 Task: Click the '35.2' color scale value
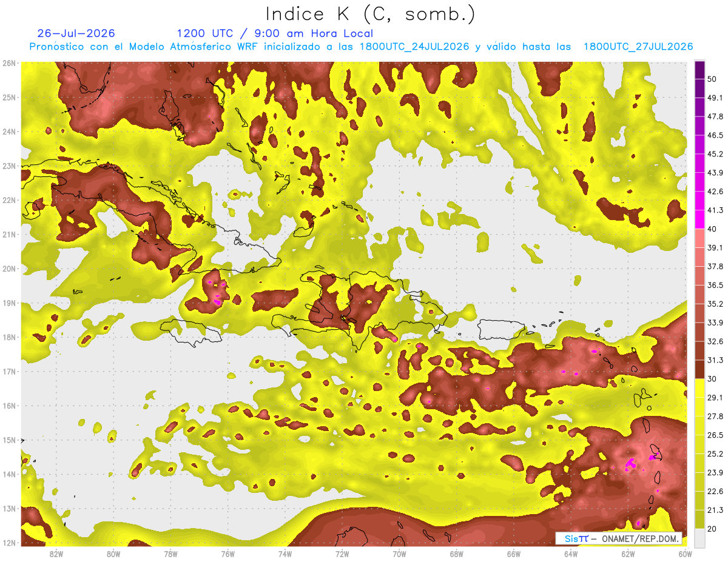click(x=715, y=304)
